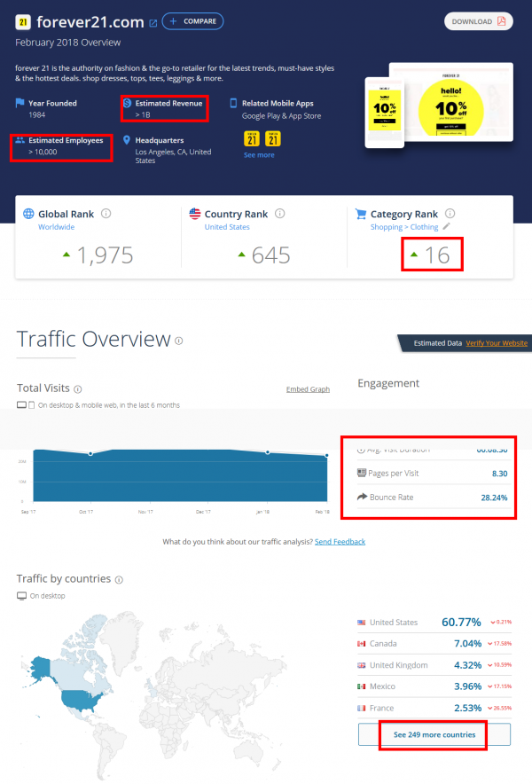Click the Forever 21 logo favicon
The height and width of the screenshot is (784, 532).
point(23,22)
